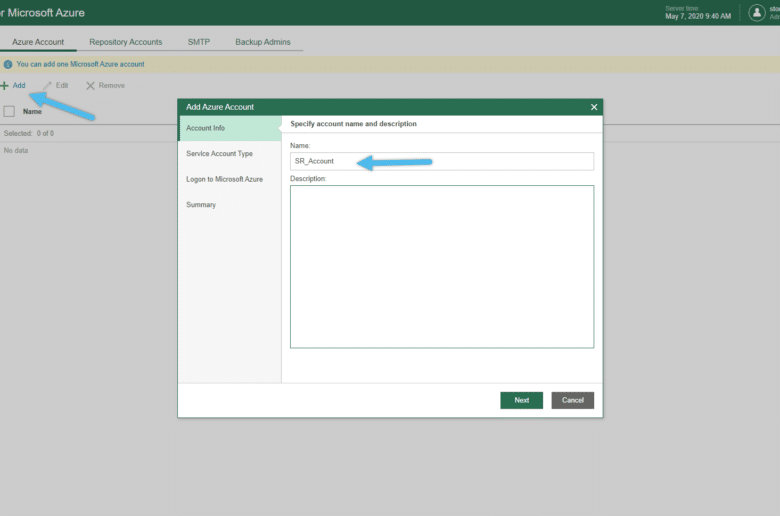Viewport: 780px width, 516px height.
Task: Switch to the Azure Account tab
Action: tap(38, 42)
